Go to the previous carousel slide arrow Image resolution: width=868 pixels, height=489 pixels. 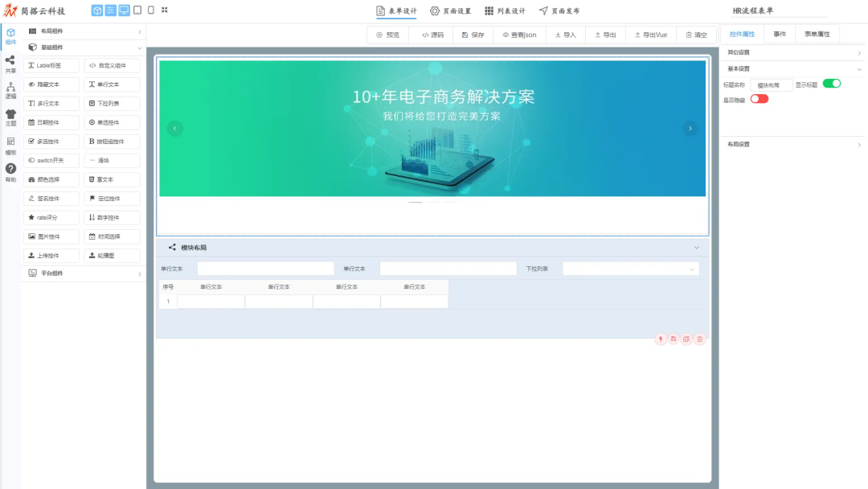point(175,129)
